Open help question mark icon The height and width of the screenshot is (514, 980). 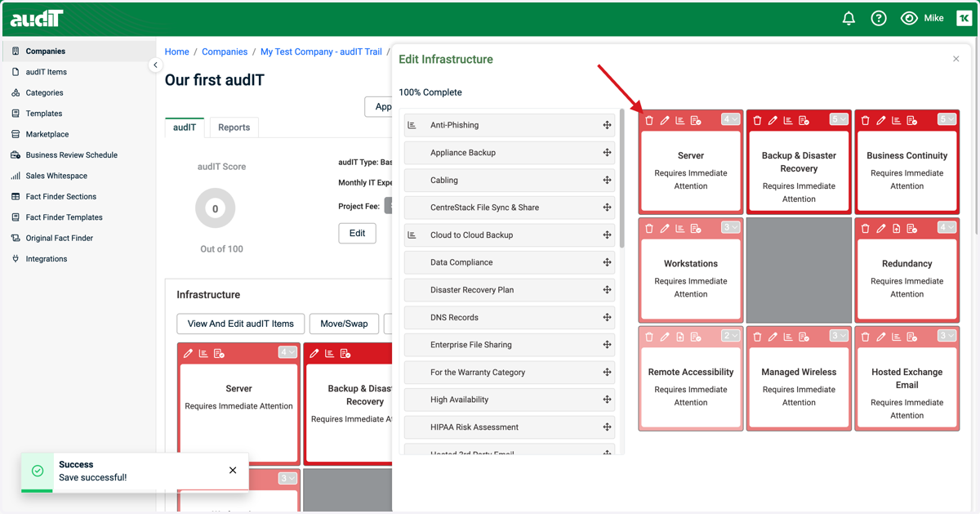[879, 18]
